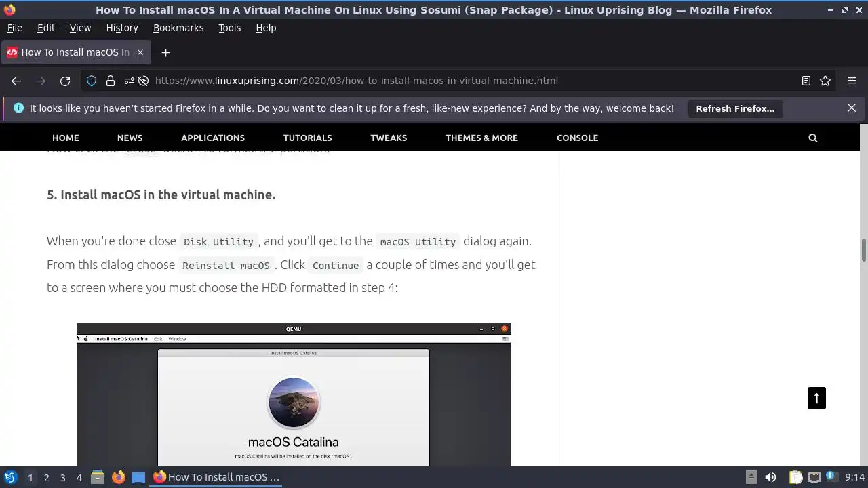The image size is (868, 488).
Task: Switch to workspace 4
Action: (x=79, y=477)
